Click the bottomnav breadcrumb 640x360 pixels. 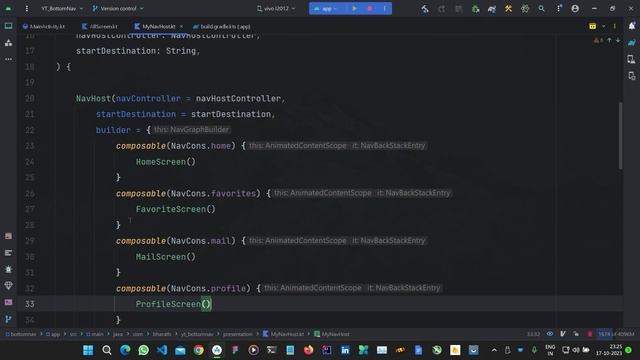click(21, 334)
